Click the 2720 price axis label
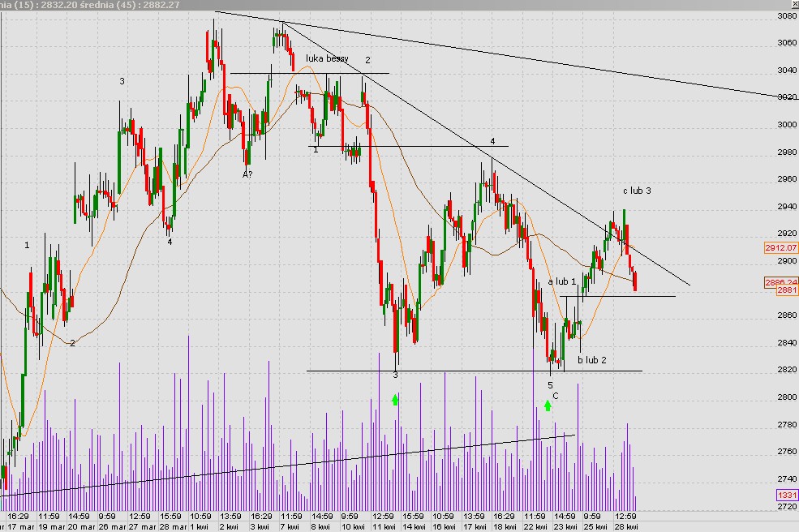The image size is (799, 532). pyautogui.click(x=787, y=507)
